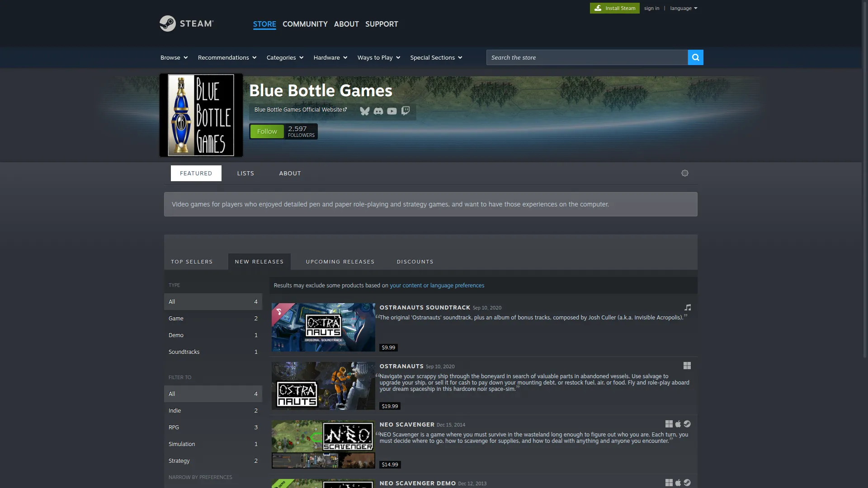Open Blue Bottle Games Official Website link

coord(301,109)
